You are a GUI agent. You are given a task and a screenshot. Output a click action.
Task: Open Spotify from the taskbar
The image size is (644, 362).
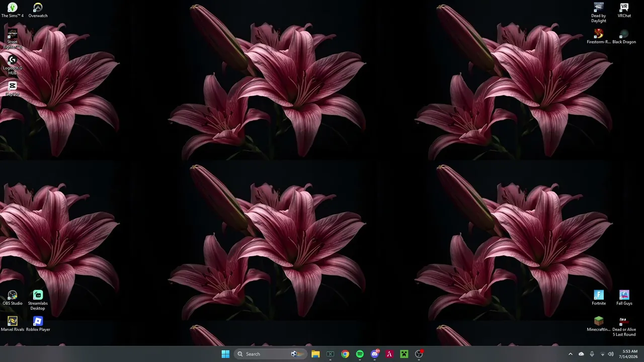pyautogui.click(x=360, y=354)
